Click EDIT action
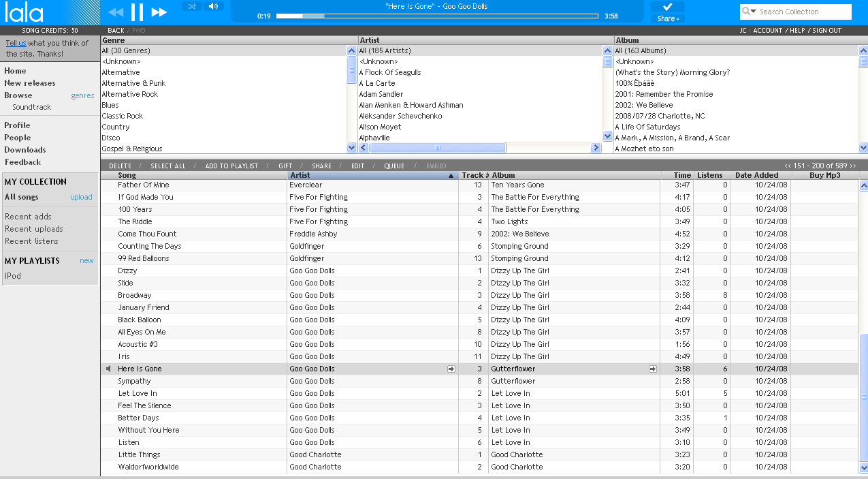Screen dimensions: 868x479 coord(358,166)
